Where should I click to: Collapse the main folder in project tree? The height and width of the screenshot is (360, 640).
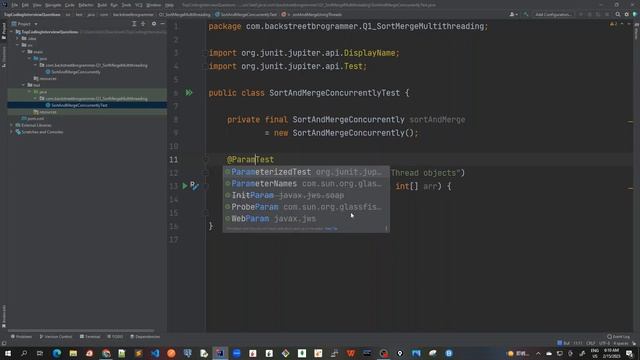(24, 52)
